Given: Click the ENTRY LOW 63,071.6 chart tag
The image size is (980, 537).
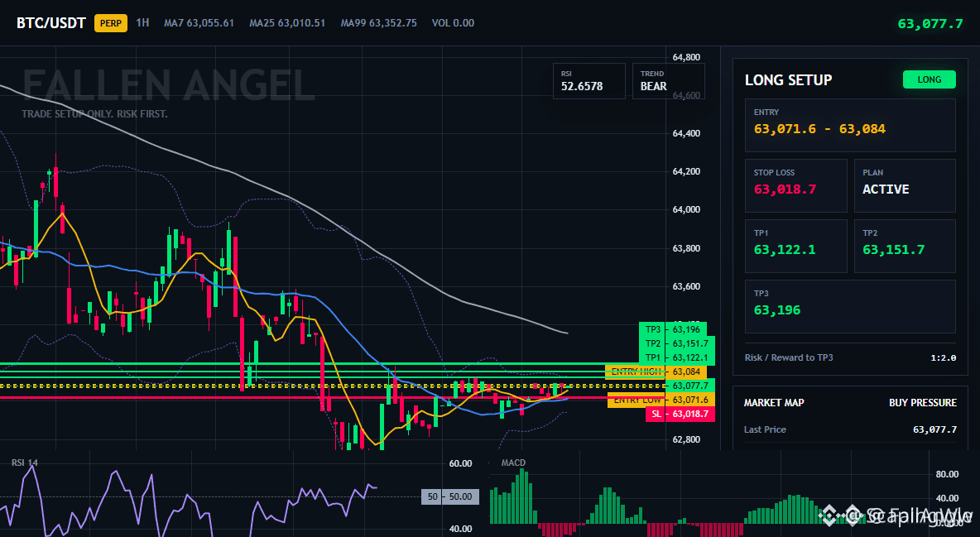Looking at the screenshot, I should pyautogui.click(x=661, y=400).
